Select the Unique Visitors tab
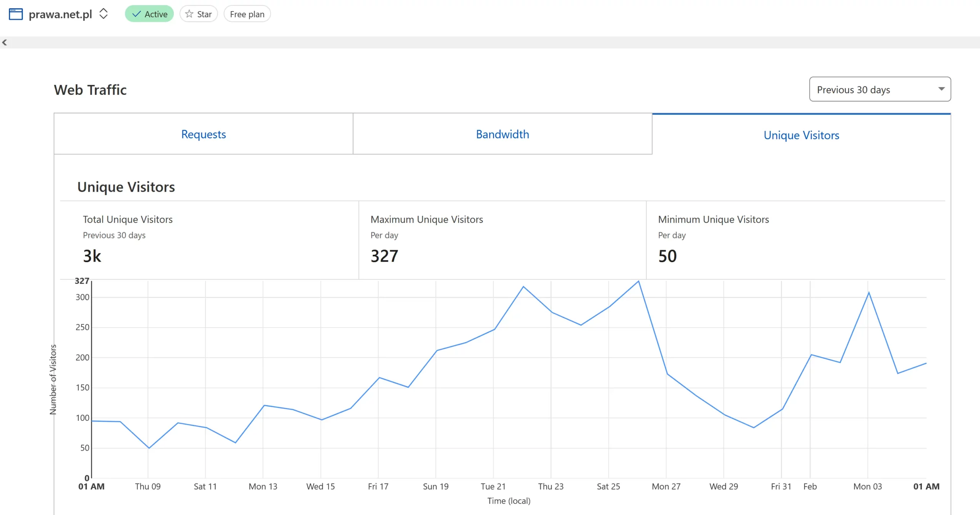This screenshot has height=515, width=980. (x=801, y=135)
